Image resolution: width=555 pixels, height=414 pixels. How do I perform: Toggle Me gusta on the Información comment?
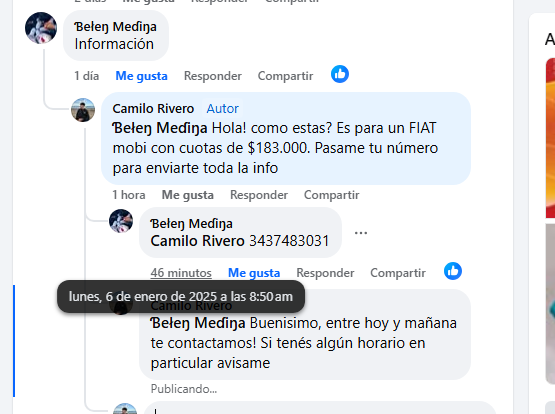(141, 76)
